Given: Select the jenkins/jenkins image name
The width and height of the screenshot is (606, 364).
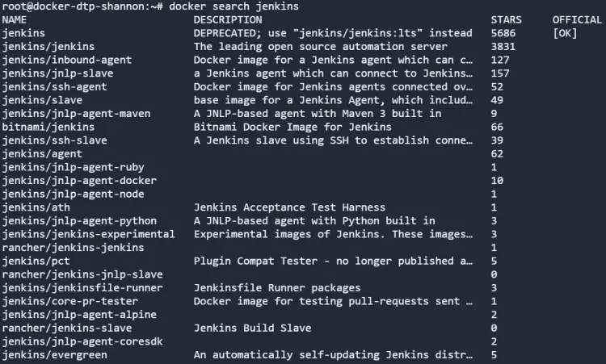Looking at the screenshot, I should (x=48, y=47).
